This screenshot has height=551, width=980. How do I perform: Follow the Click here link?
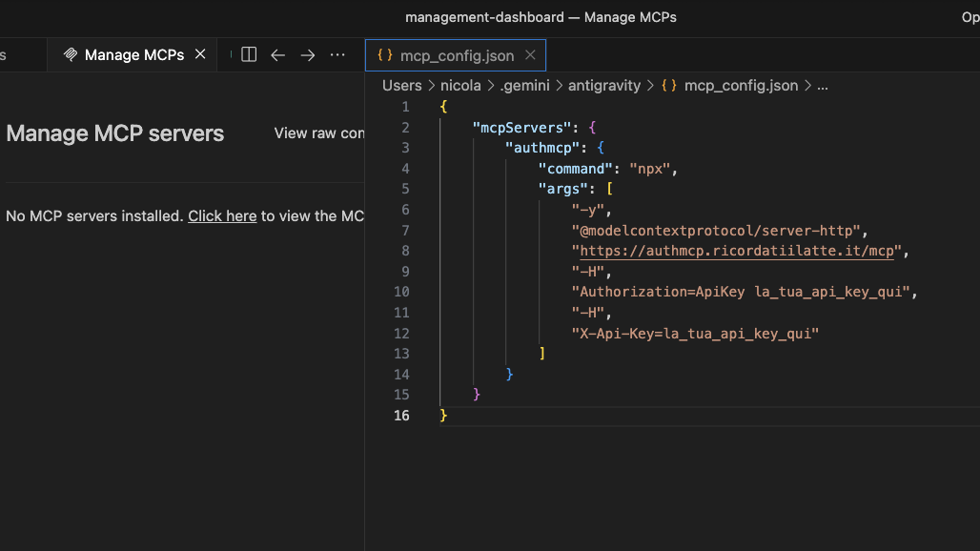(x=222, y=215)
